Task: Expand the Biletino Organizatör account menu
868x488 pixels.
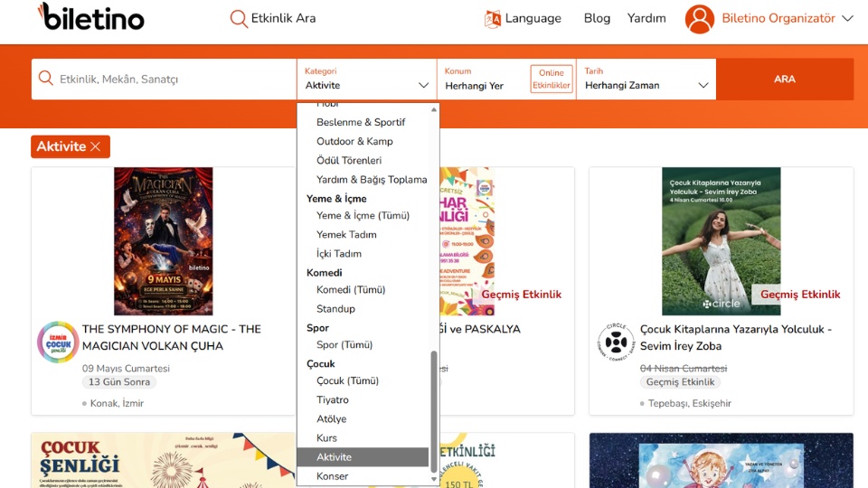Action: coord(847,18)
